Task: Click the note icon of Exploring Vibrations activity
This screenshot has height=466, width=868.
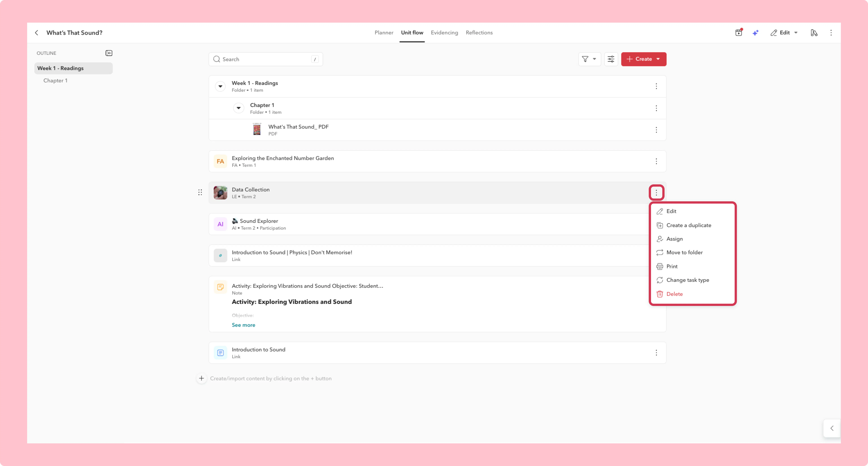Action: (x=220, y=287)
